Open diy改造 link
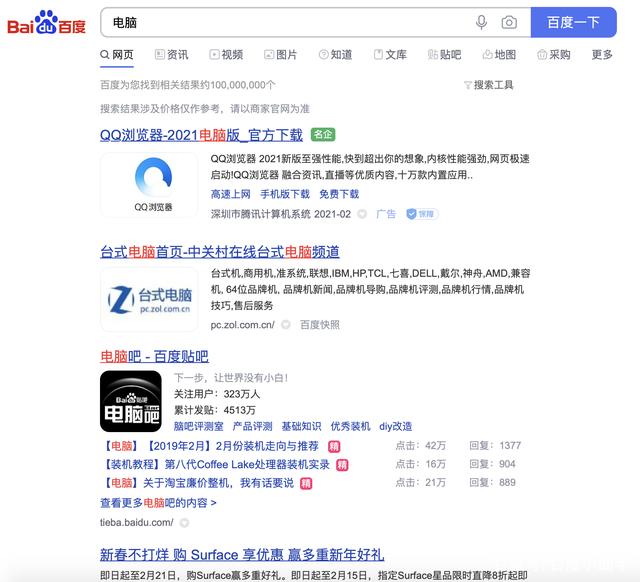Screen dimensions: 640x582 (396, 427)
